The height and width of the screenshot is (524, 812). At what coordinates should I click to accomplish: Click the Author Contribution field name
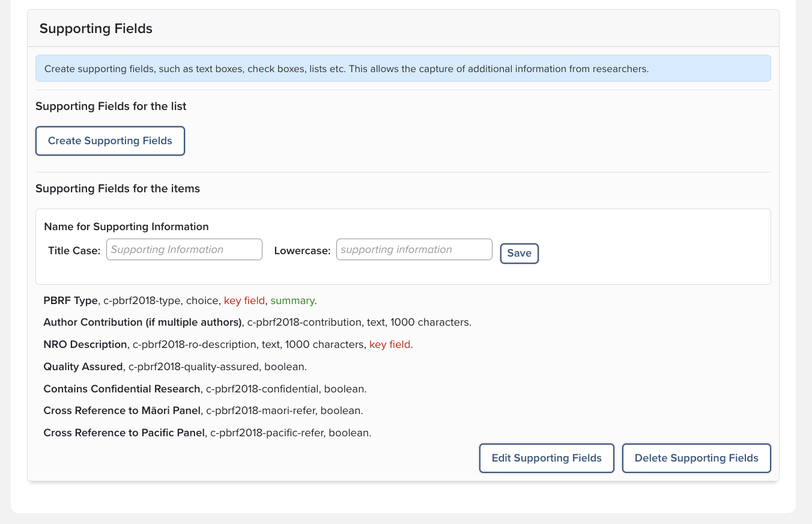[x=142, y=323]
